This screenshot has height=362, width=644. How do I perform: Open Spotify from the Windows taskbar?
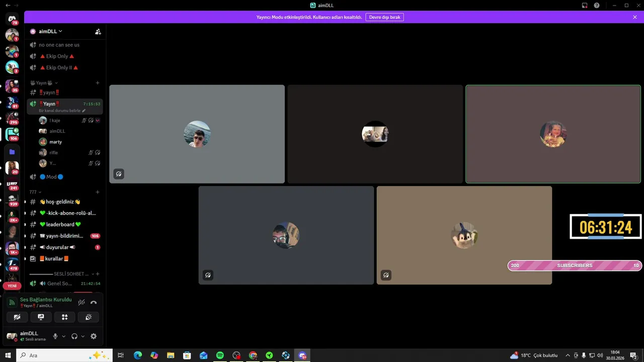[x=220, y=355]
